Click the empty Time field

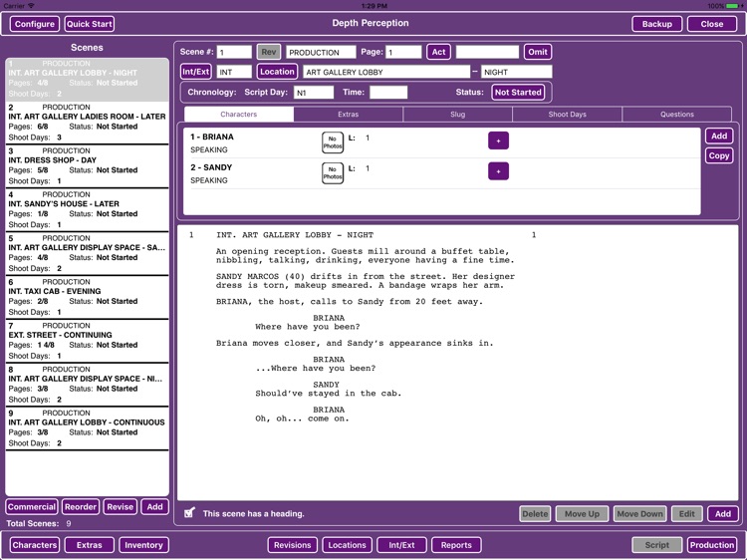tap(388, 93)
